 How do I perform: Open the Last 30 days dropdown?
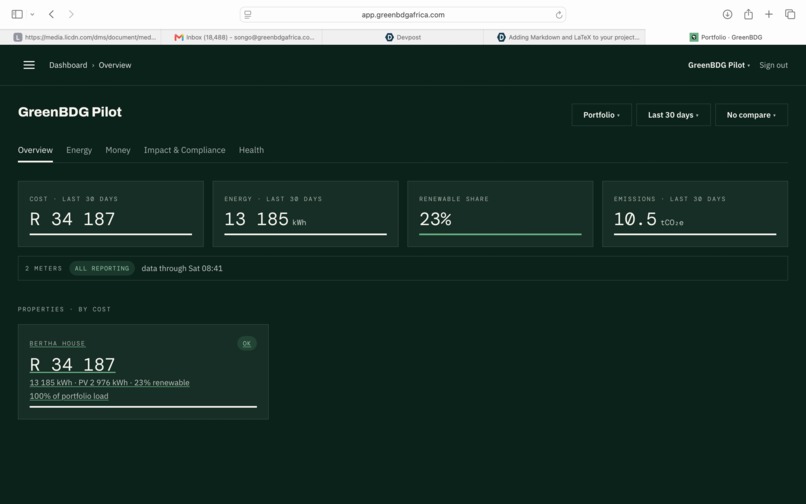point(673,115)
